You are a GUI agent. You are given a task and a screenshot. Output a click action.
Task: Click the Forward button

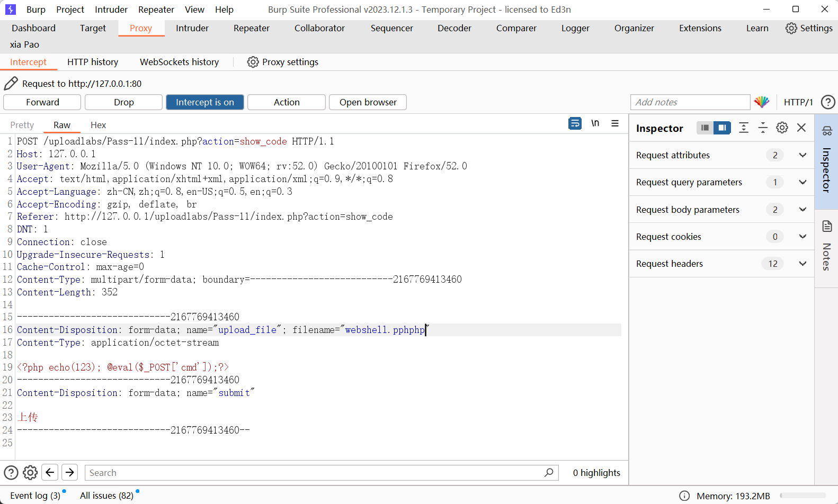[42, 102]
